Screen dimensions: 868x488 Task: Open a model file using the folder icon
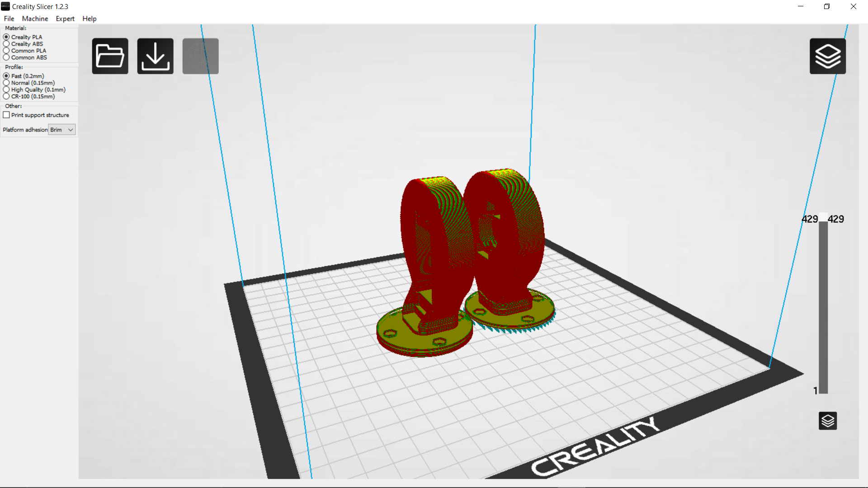110,56
